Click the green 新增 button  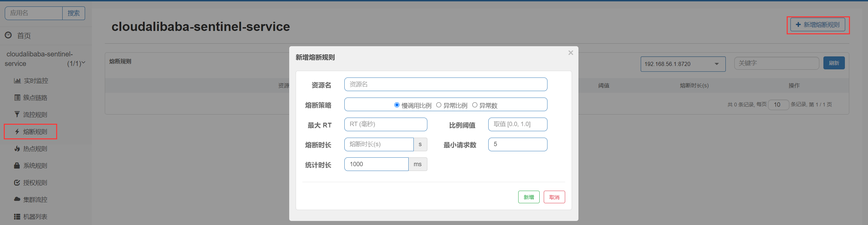[529, 197]
